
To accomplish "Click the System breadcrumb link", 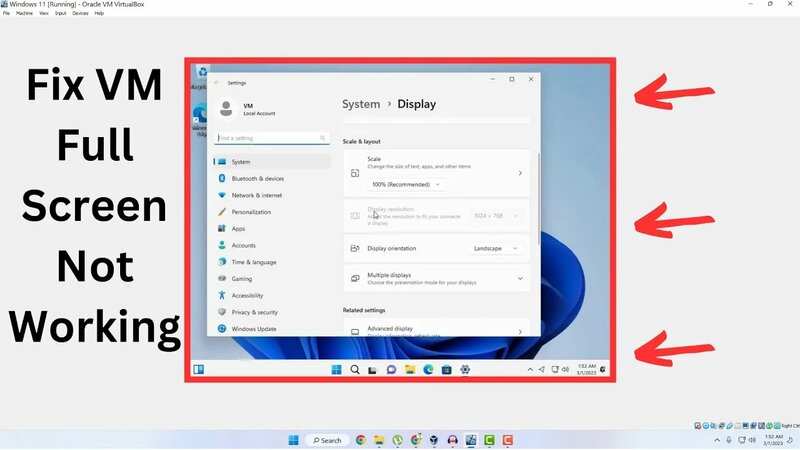I will pyautogui.click(x=361, y=104).
